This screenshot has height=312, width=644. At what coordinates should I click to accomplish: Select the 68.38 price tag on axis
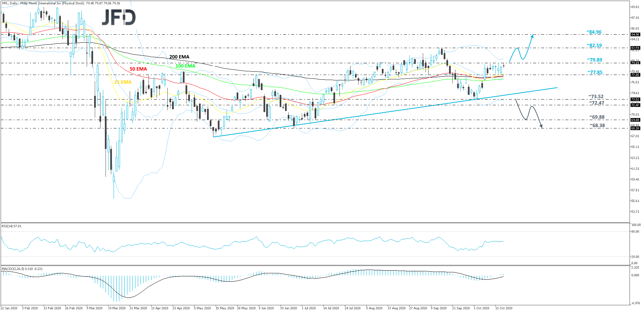pyautogui.click(x=635, y=128)
